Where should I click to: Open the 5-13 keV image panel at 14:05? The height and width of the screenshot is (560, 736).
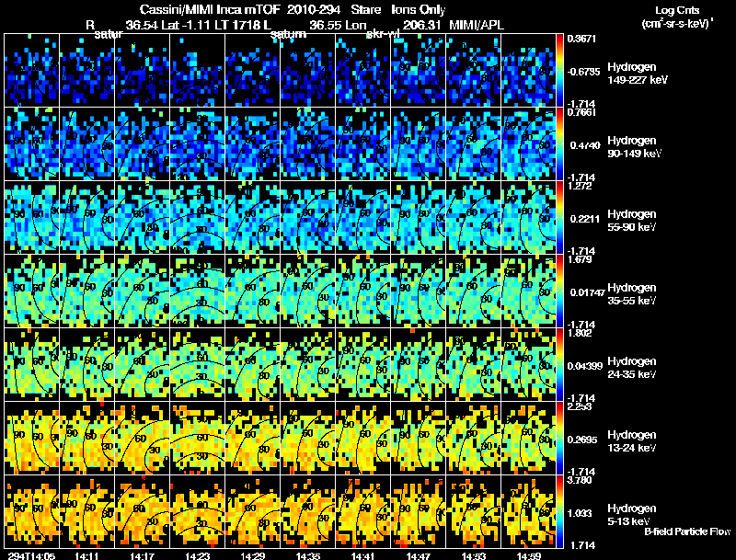coord(31,512)
